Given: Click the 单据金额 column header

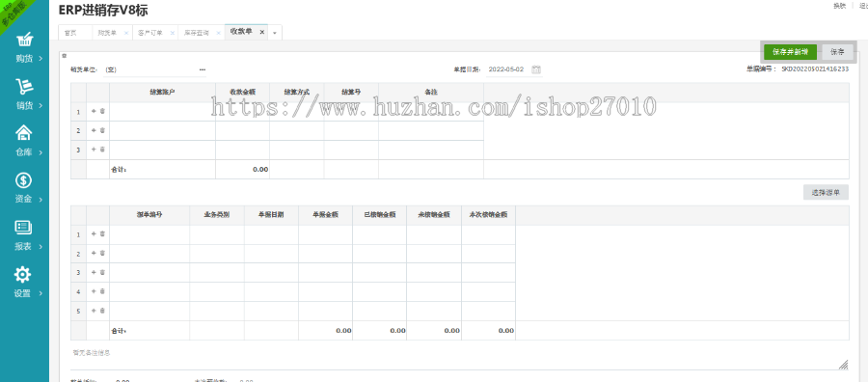Looking at the screenshot, I should point(326,215).
